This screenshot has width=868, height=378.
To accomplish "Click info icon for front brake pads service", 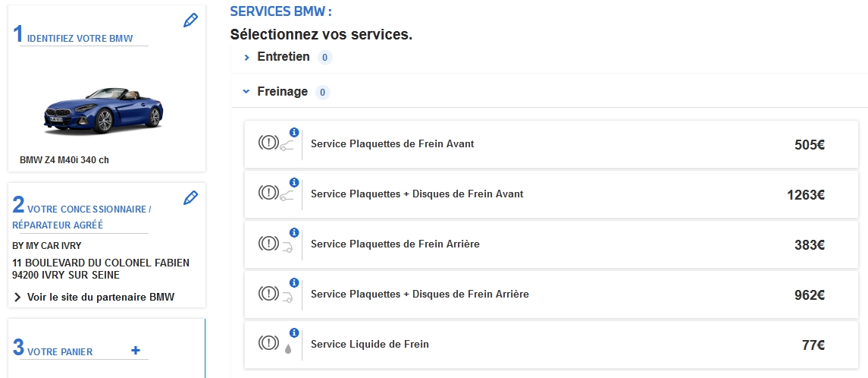I will [x=294, y=132].
